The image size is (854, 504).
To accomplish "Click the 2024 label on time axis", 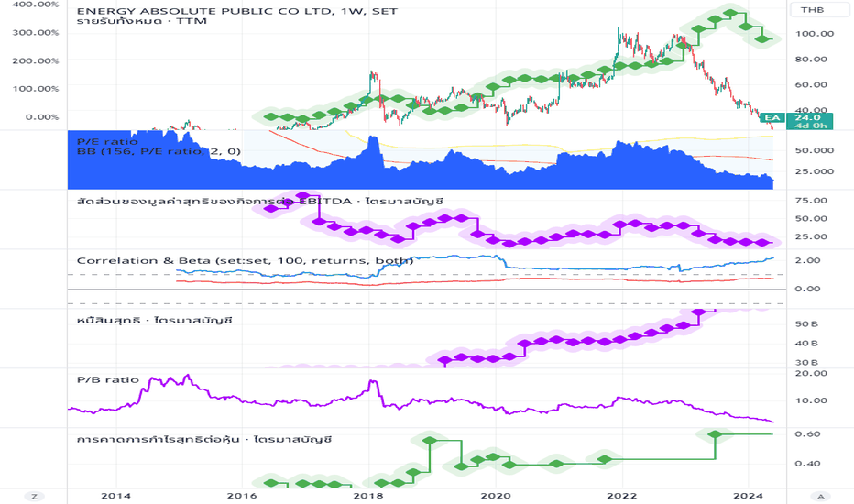I will (x=749, y=495).
